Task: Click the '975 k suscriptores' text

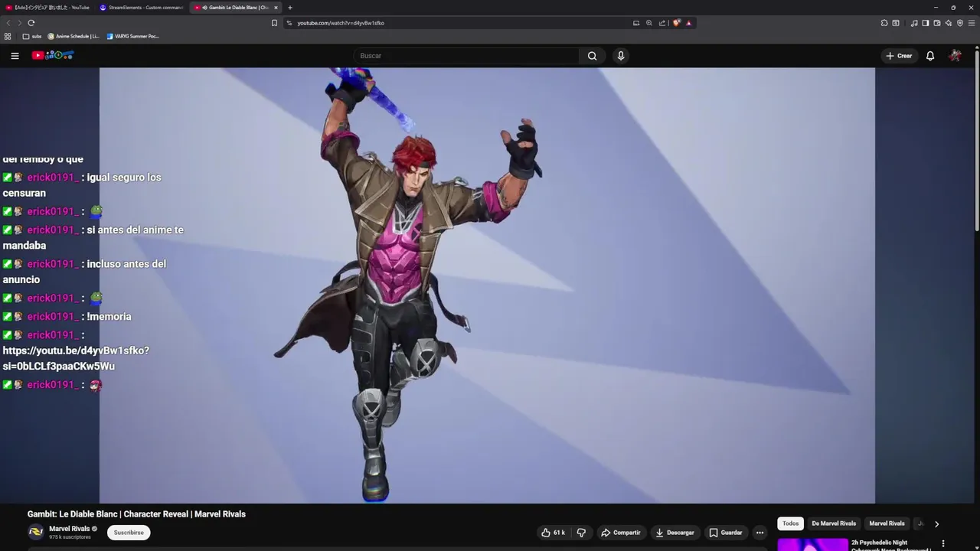Action: [x=70, y=537]
